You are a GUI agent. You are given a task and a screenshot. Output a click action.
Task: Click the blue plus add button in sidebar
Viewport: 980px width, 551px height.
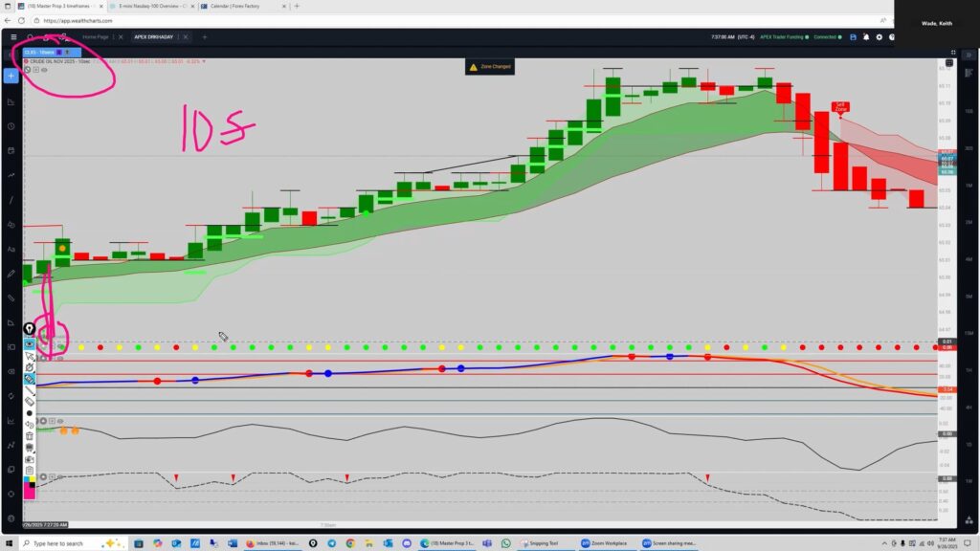[11, 76]
